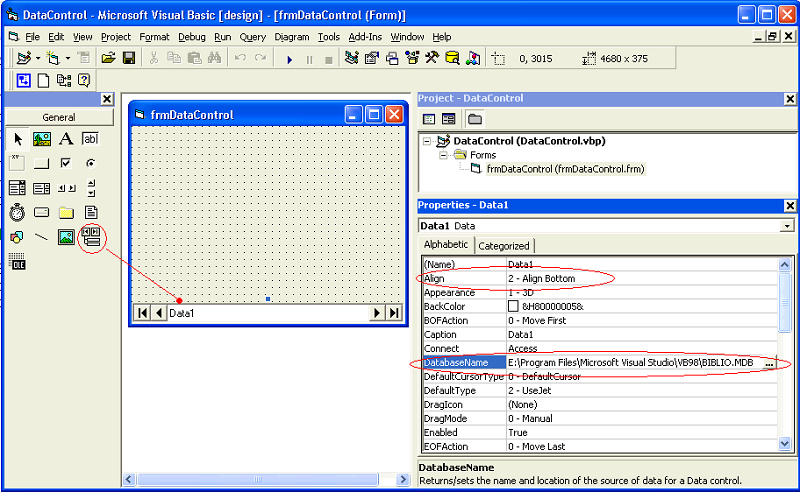Viewport: 800px width, 492px height.
Task: Select the Image tool in toolbox
Action: (66, 237)
